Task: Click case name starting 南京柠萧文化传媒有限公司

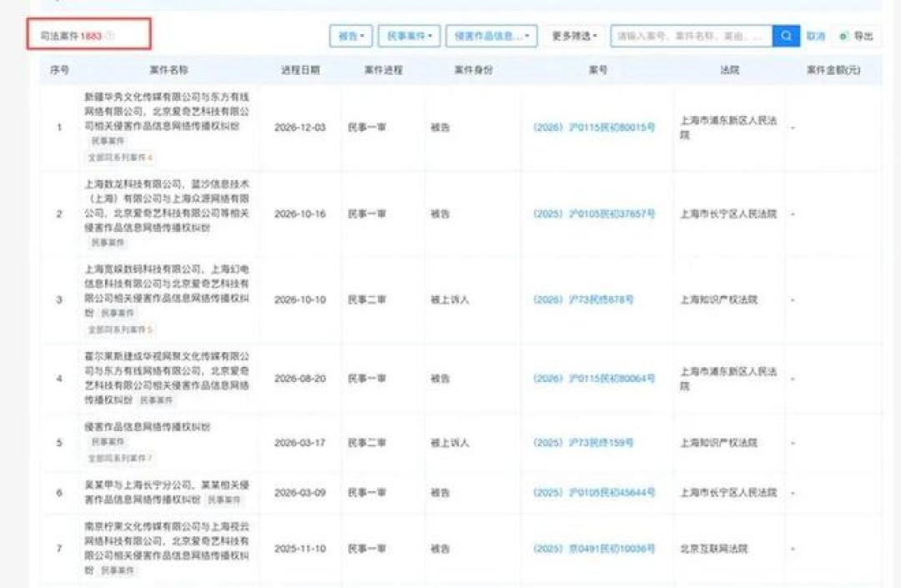Action: coord(167,548)
